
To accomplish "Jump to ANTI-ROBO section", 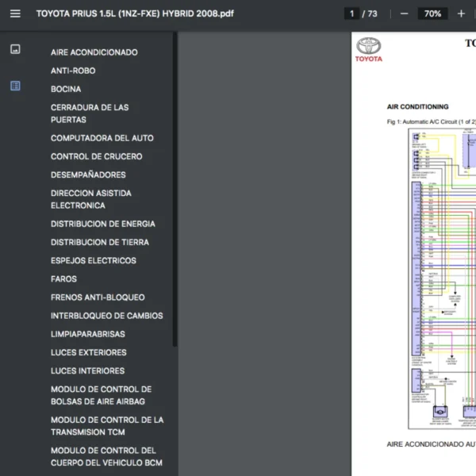I will 73,71.
